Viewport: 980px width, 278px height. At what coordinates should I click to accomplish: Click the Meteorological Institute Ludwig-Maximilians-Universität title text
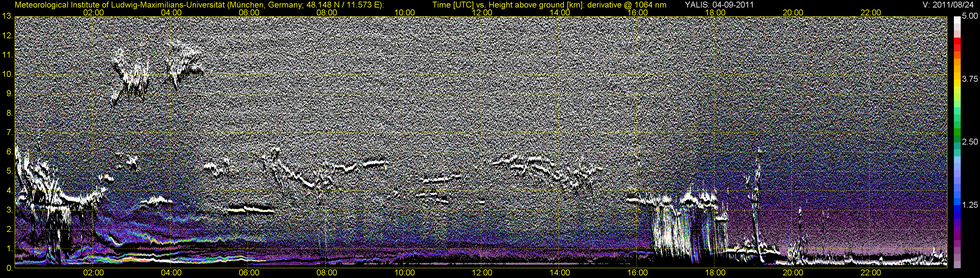[x=200, y=5]
